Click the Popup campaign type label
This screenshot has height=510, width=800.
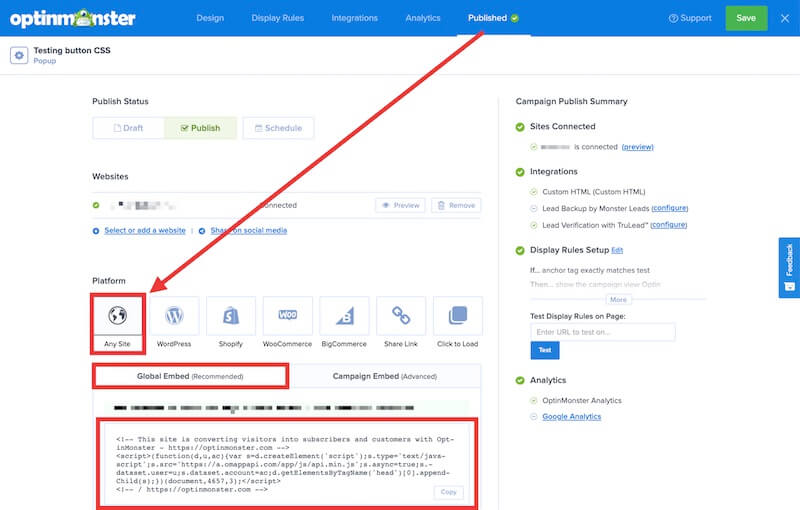point(45,61)
